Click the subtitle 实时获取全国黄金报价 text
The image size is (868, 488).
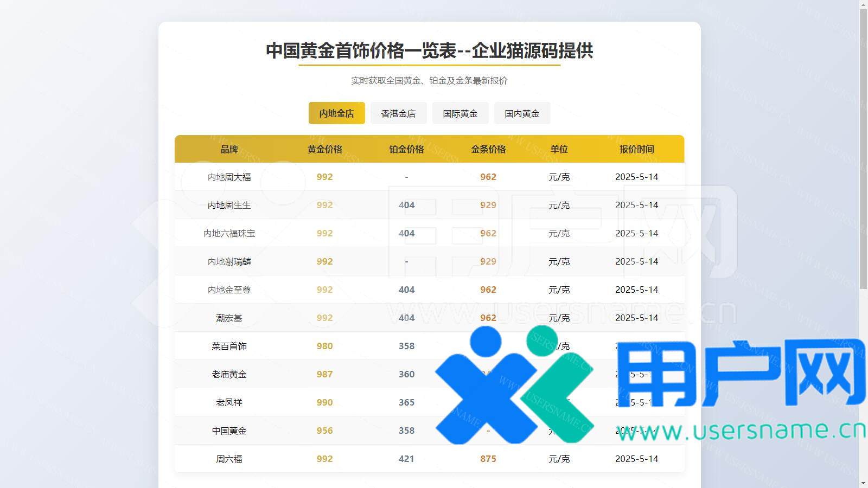pos(430,80)
